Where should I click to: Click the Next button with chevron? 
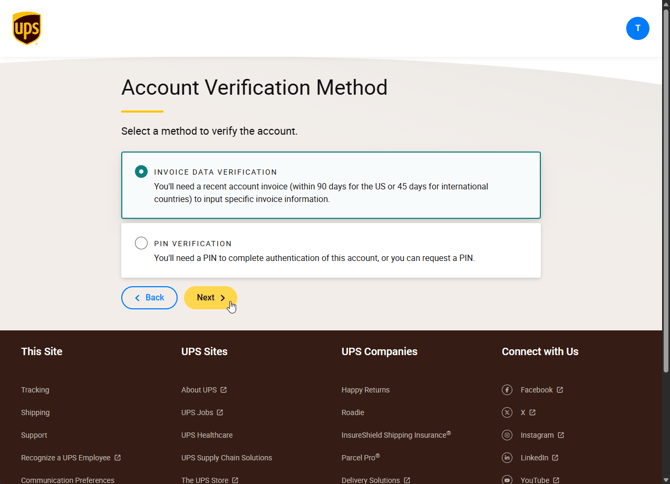210,298
